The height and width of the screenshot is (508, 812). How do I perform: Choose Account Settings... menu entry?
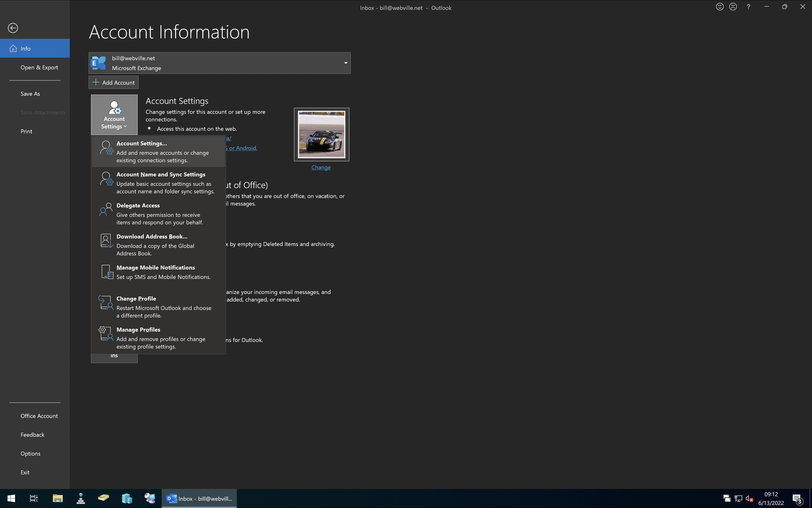158,151
